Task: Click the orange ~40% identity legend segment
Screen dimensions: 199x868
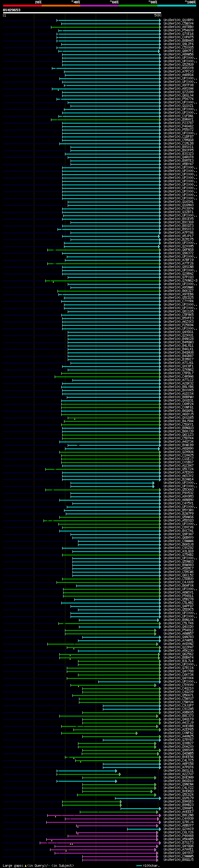Action: 61,5
